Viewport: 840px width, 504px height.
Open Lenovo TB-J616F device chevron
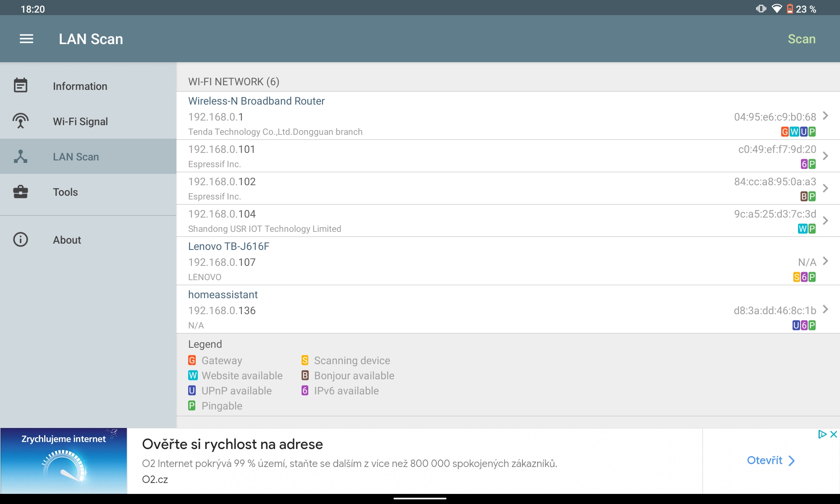point(825,261)
